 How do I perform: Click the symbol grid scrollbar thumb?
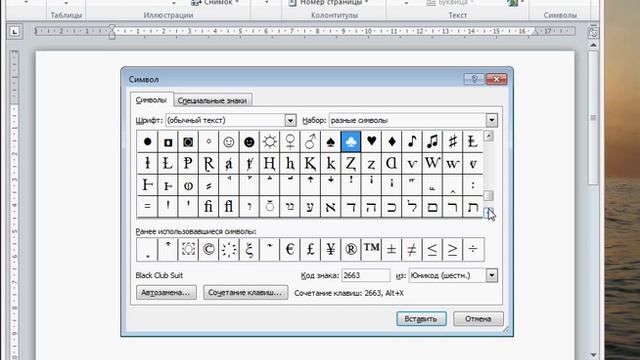coord(489,196)
